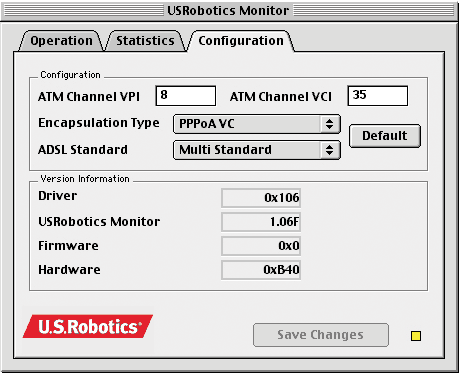The image size is (460, 374).
Task: Click the ADSL Standard label
Action: coord(83,150)
